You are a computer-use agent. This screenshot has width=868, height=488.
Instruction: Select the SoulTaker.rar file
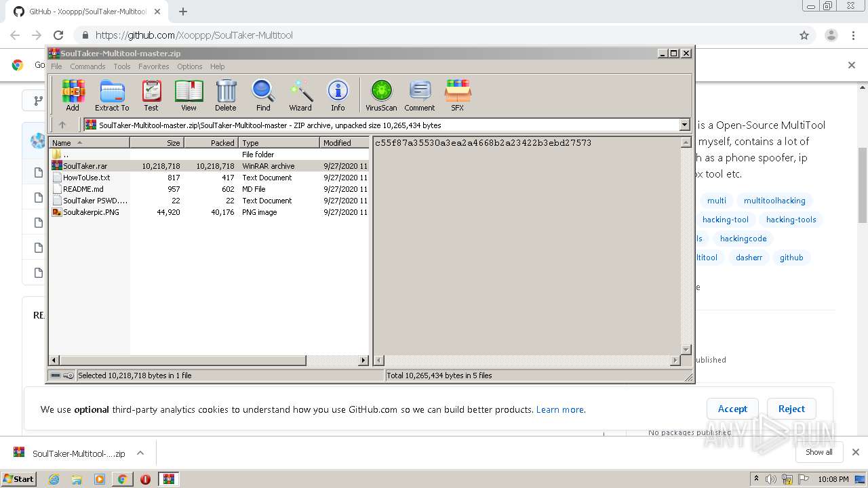click(x=85, y=166)
